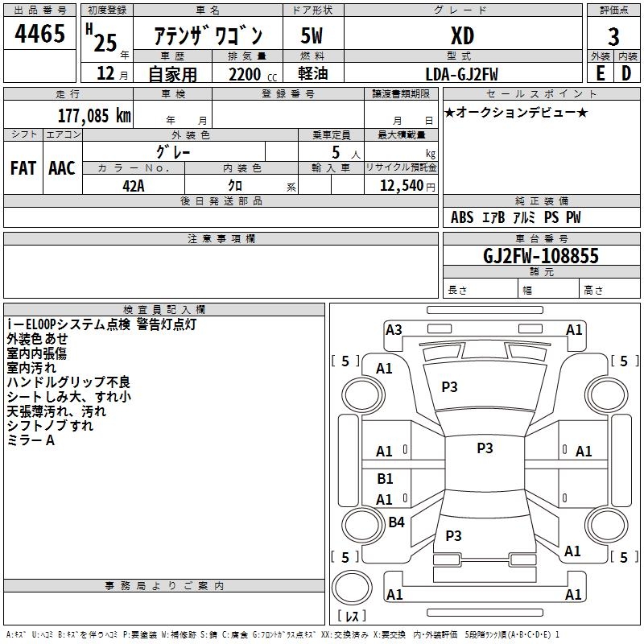Click the note 室内汚れ

click(31, 368)
